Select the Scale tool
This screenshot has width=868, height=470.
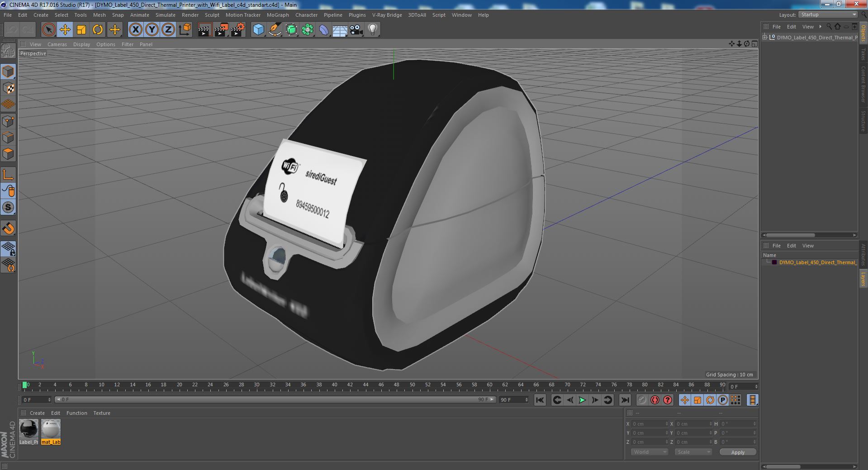[81, 30]
